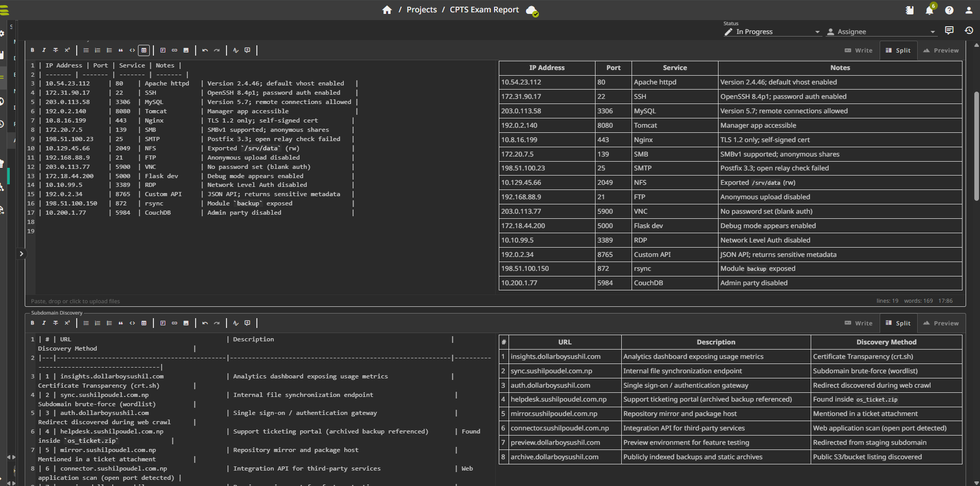The height and width of the screenshot is (486, 980).
Task: Open the version history clock icon
Action: (x=969, y=31)
